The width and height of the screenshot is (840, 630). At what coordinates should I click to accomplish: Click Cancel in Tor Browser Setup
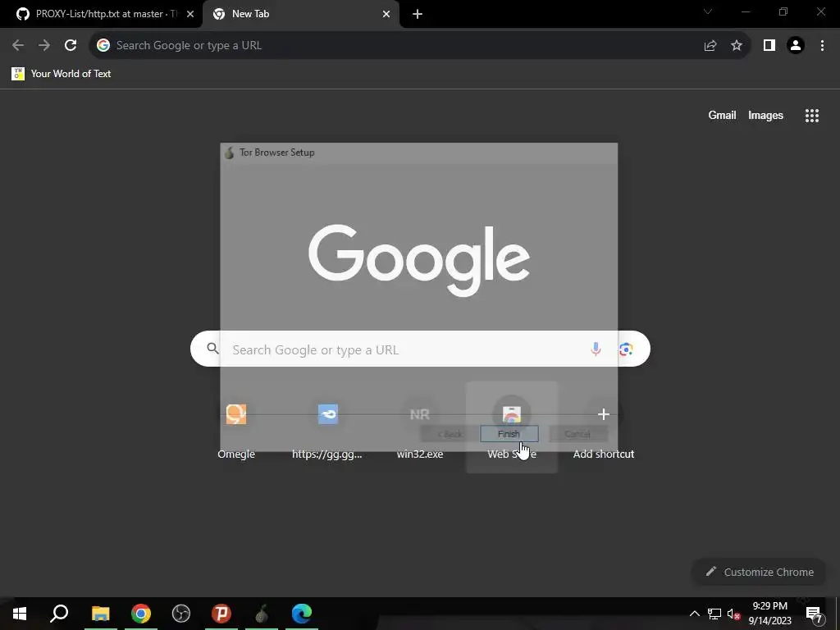[x=577, y=434]
